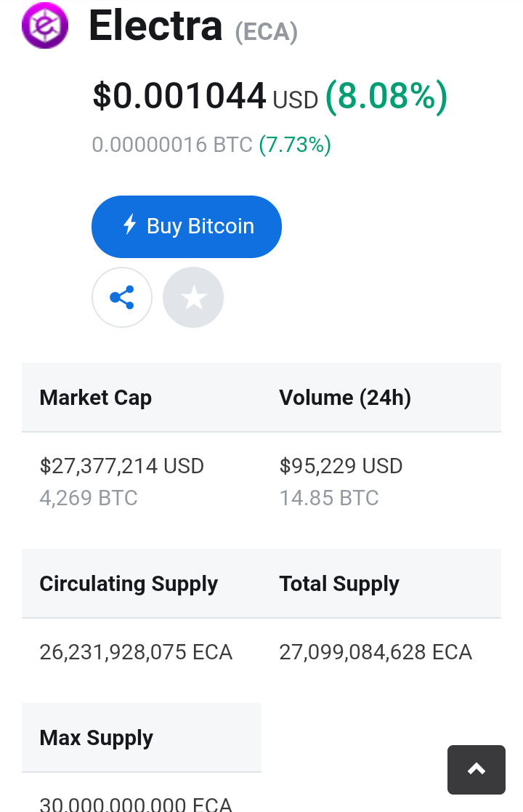Tap the scroll-to-top arrow button
Screen dimensions: 523x812
click(477, 770)
